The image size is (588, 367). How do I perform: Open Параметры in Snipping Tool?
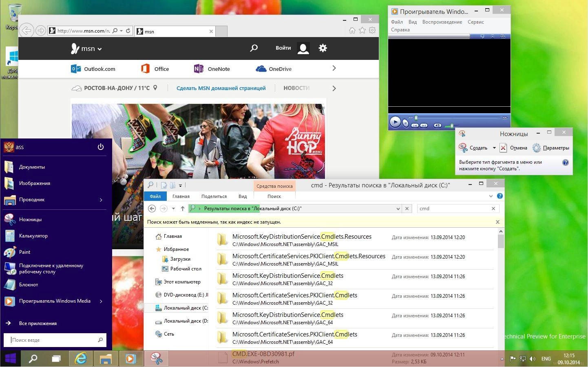click(x=551, y=148)
